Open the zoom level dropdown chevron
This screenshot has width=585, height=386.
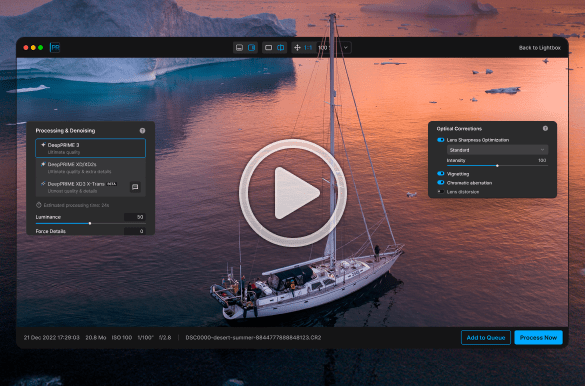pos(346,47)
